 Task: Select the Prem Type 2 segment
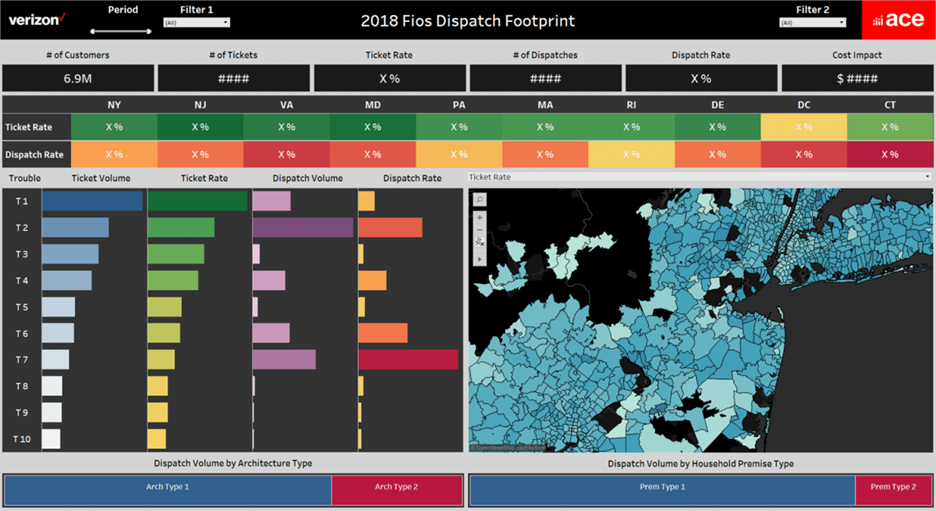(893, 490)
